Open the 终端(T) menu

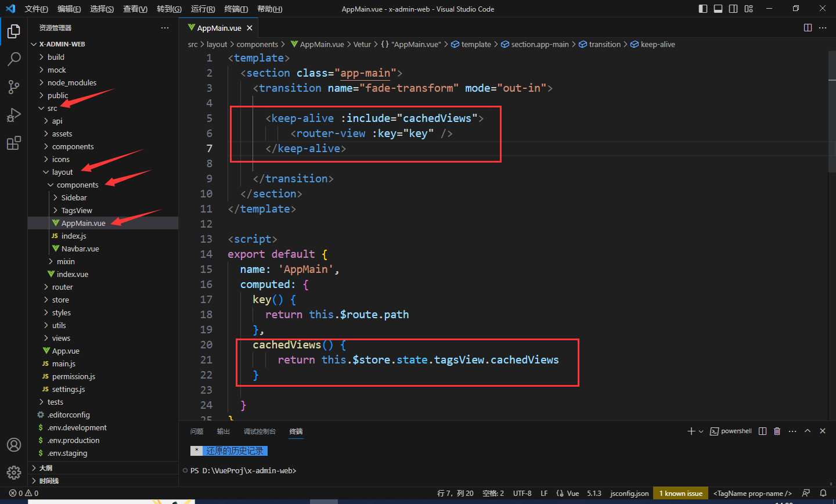coord(236,9)
